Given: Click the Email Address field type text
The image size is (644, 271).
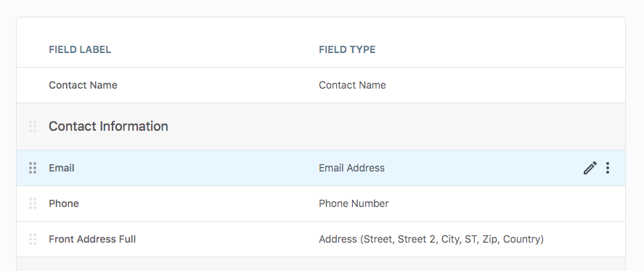Looking at the screenshot, I should [352, 168].
